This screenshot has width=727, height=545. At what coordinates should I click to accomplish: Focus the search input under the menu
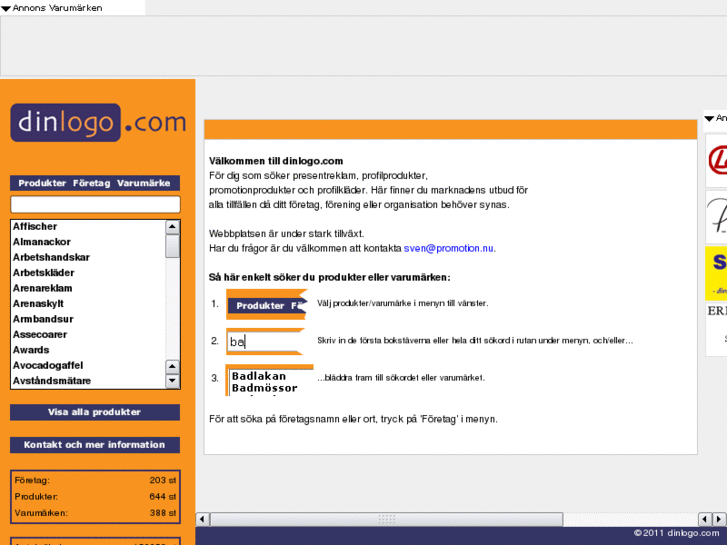(95, 205)
